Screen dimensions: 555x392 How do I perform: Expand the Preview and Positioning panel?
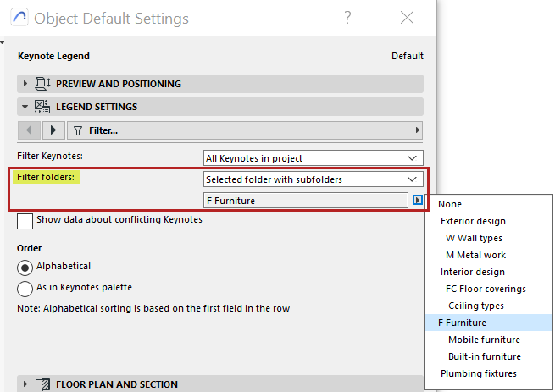coord(25,84)
